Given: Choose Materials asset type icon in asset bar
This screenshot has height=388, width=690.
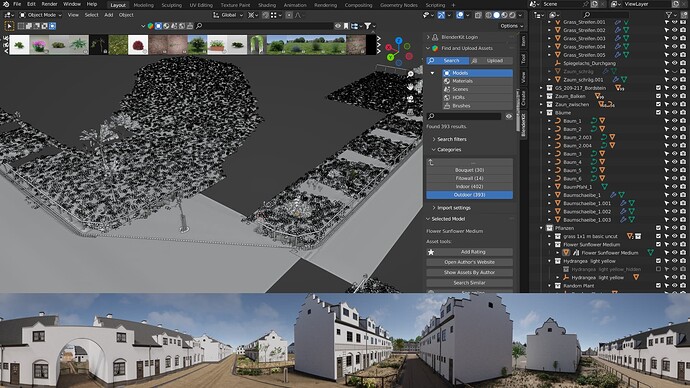Looking at the screenshot, I should (x=166, y=26).
